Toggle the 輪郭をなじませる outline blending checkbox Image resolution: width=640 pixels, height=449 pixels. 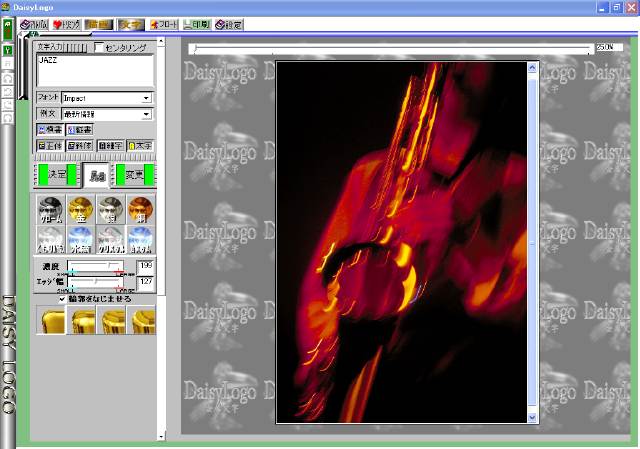tap(64, 298)
